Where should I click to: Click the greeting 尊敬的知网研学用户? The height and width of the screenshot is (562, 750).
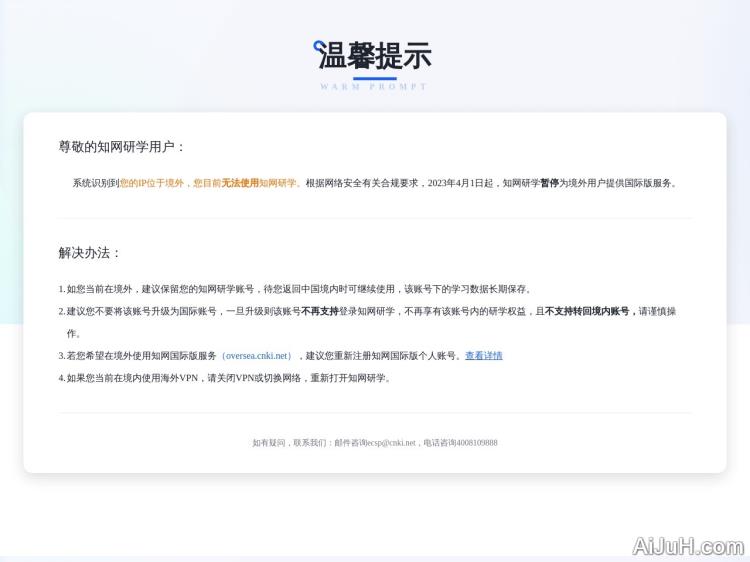coord(121,147)
